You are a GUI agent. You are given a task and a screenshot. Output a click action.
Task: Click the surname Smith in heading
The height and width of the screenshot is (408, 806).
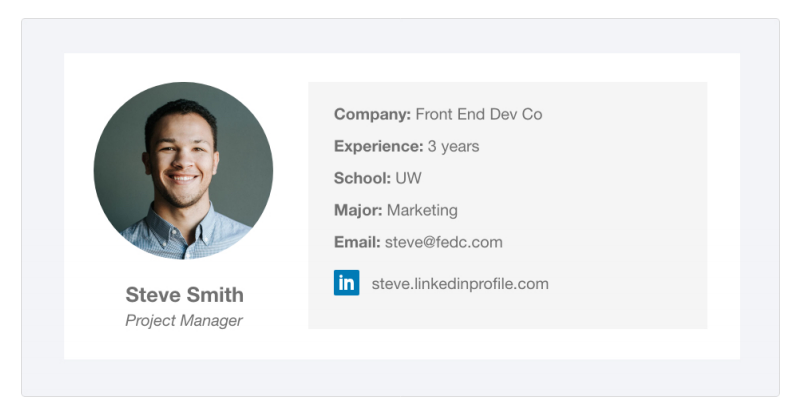point(215,295)
